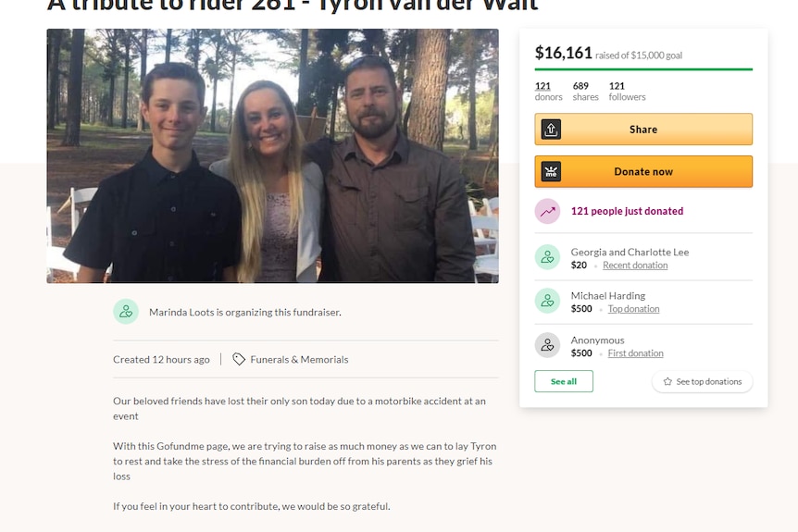Show See top donations list

pyautogui.click(x=703, y=381)
